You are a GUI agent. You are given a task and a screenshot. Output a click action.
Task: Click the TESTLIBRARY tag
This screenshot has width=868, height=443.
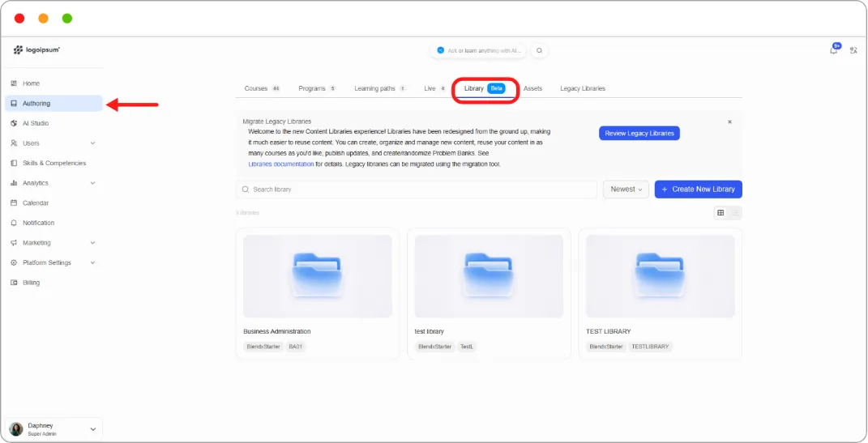(650, 347)
